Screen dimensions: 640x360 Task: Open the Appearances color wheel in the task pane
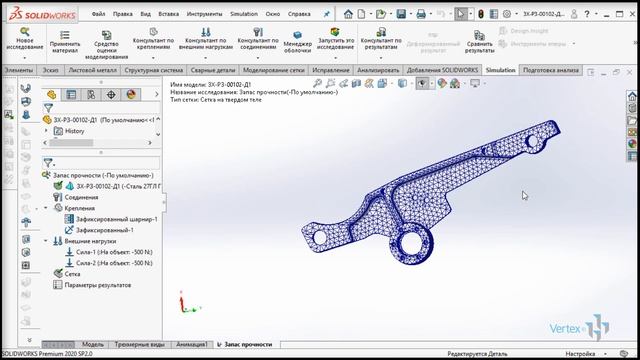632,144
